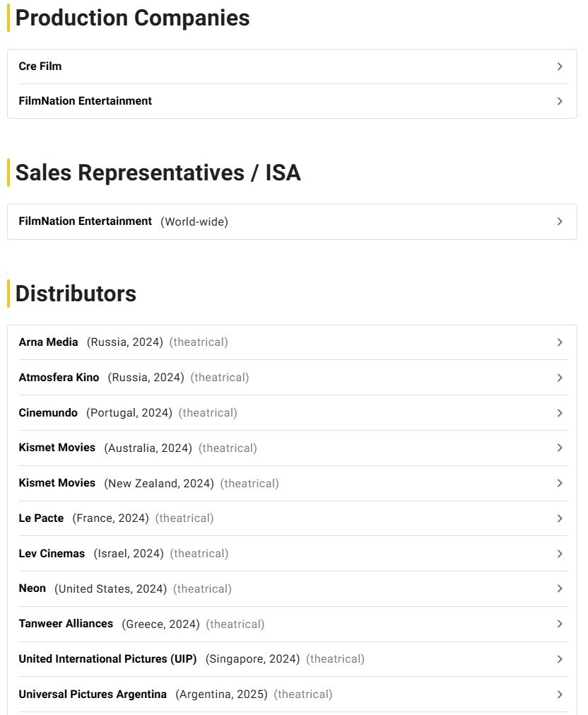Click the chevron beside Atmosfera Kino
The width and height of the screenshot is (588, 715).
pyautogui.click(x=560, y=378)
